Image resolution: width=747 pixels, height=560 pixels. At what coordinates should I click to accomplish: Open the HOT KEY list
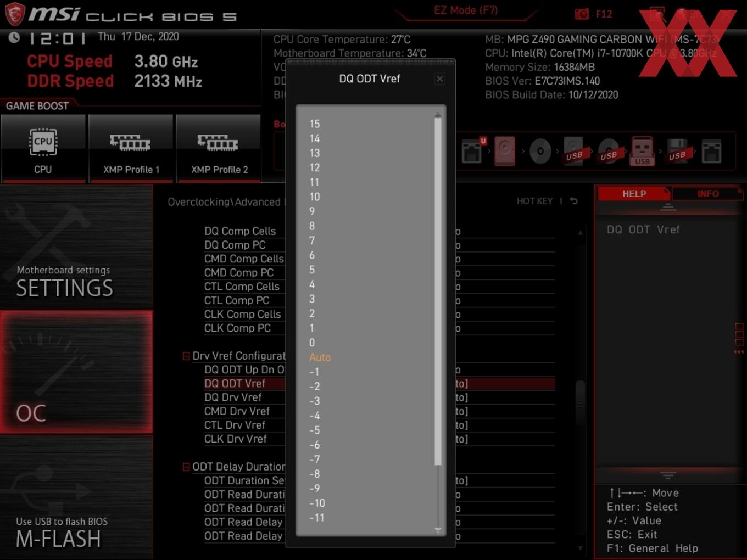pyautogui.click(x=534, y=201)
